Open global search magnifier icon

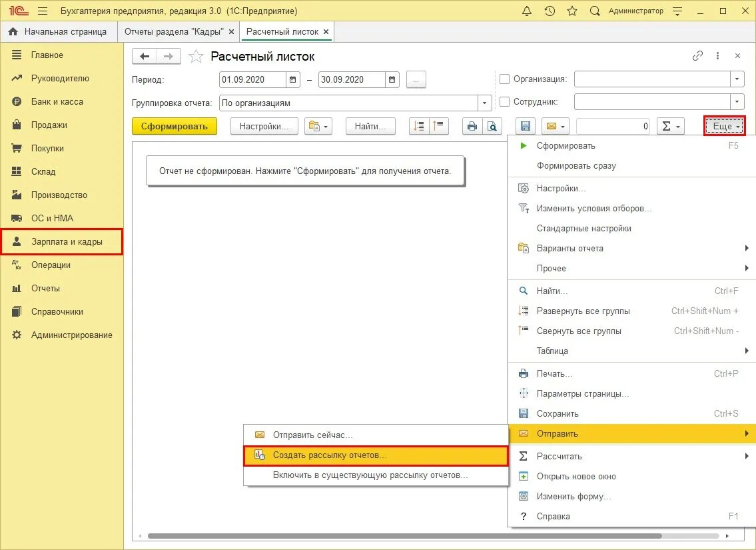click(x=595, y=11)
